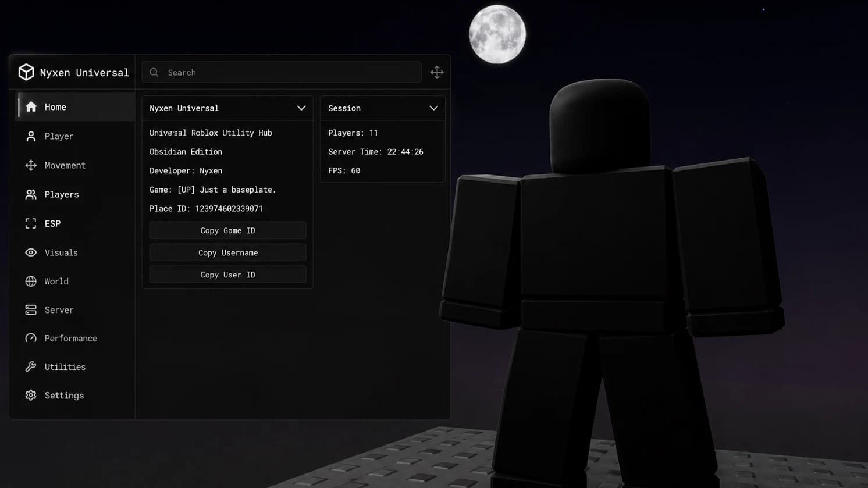Click the 'Obsidian Edition' text
This screenshot has width=868, height=488.
(186, 151)
